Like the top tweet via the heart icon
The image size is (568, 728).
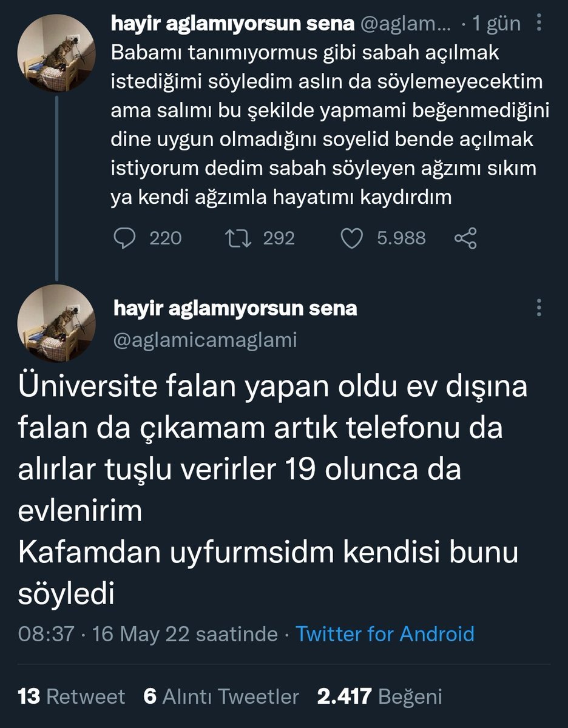(351, 238)
